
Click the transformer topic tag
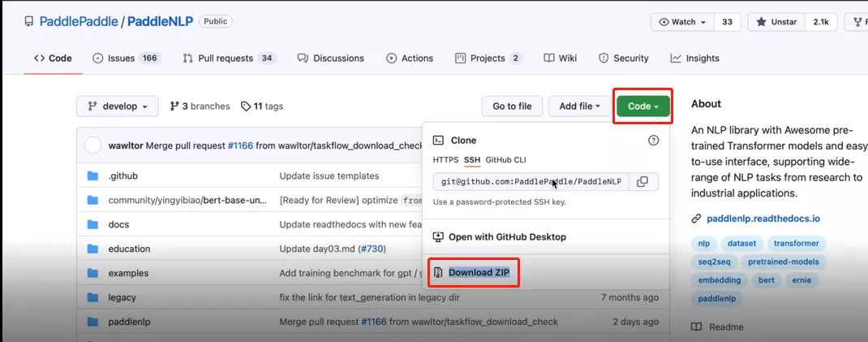(x=796, y=244)
